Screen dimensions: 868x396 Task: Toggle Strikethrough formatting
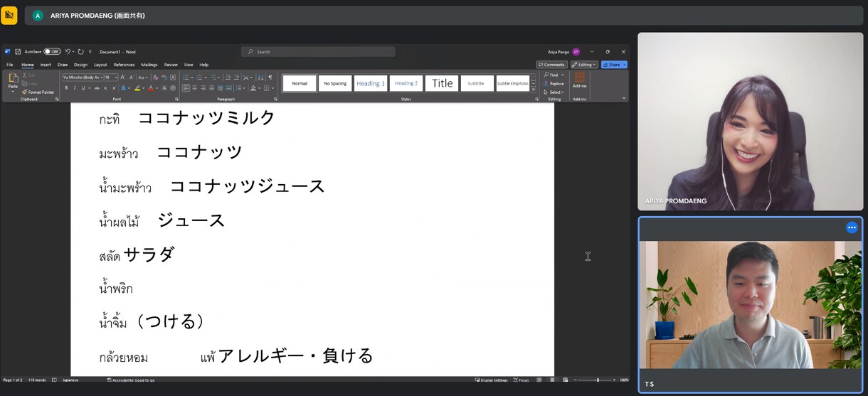[97, 88]
